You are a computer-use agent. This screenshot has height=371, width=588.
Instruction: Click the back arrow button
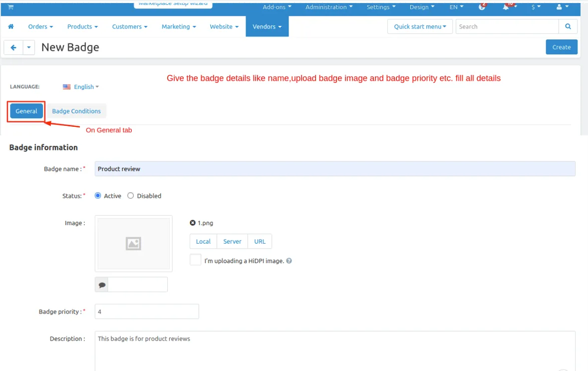[x=13, y=47]
